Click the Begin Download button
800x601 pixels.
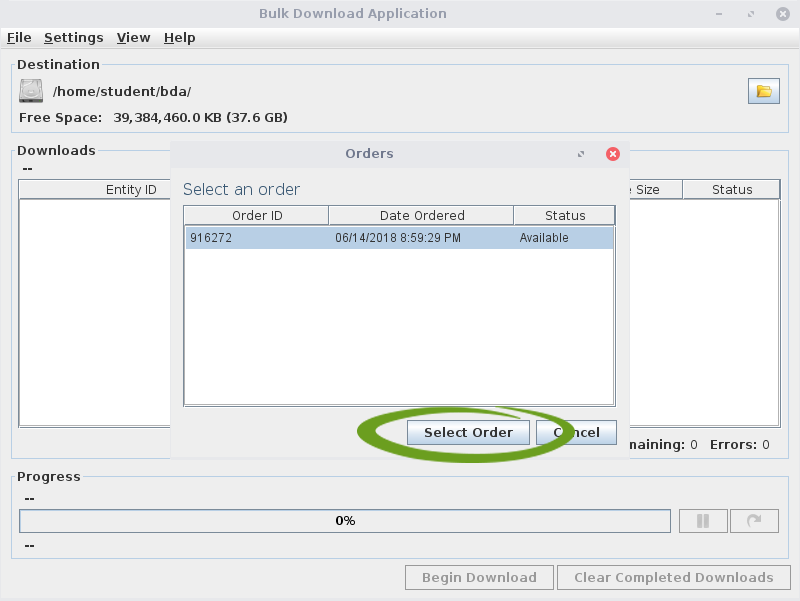[479, 577]
